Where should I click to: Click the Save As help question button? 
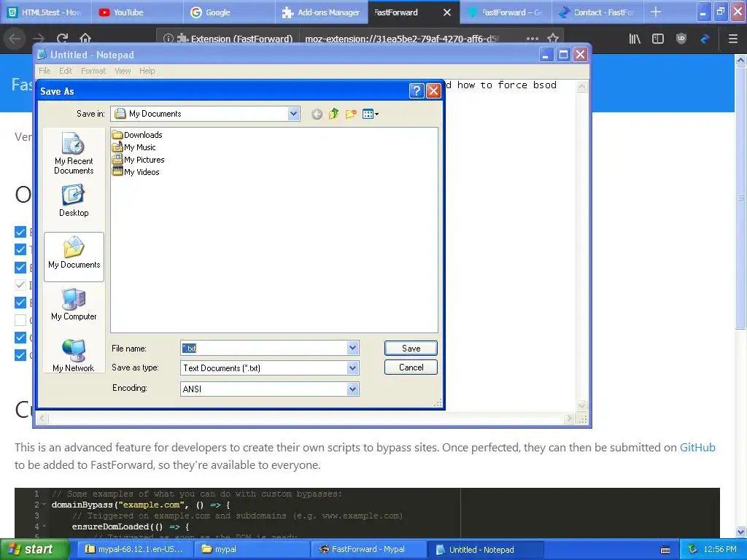click(417, 90)
